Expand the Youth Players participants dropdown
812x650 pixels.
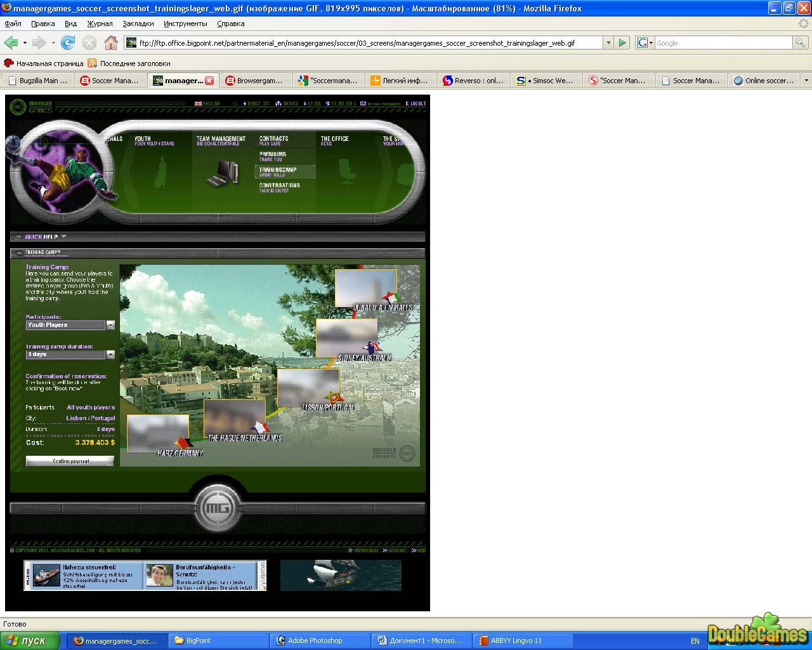point(110,325)
